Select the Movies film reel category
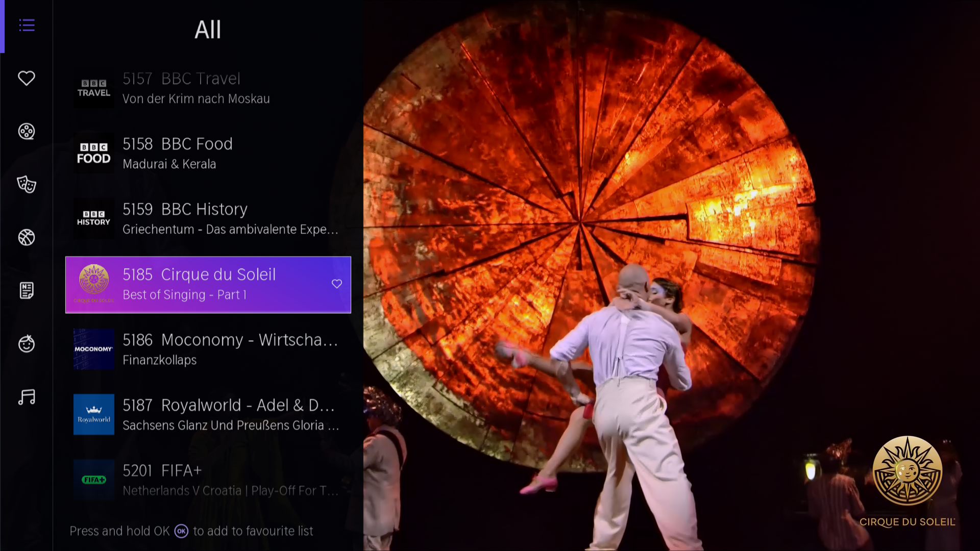 point(27,132)
